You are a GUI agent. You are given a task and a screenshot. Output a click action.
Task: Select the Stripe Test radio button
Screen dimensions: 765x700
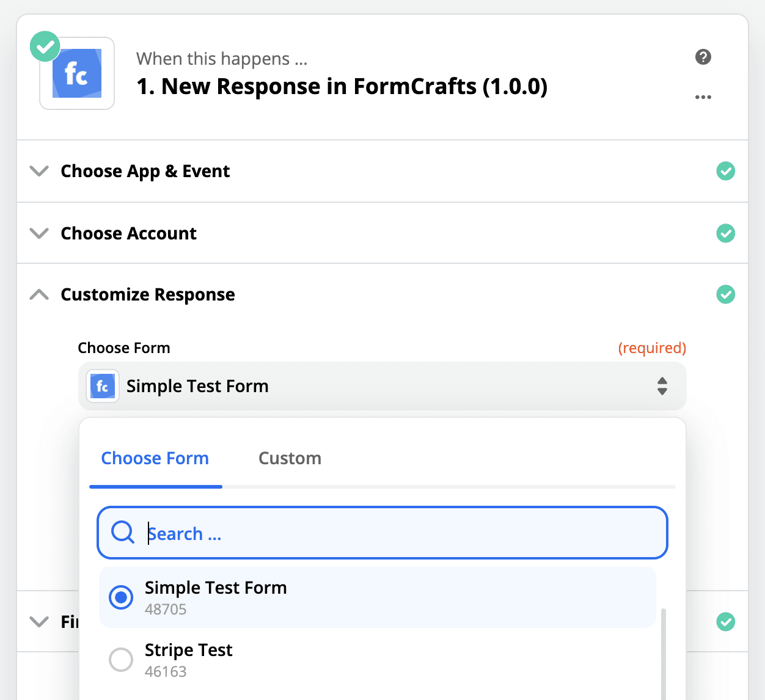pos(121,660)
